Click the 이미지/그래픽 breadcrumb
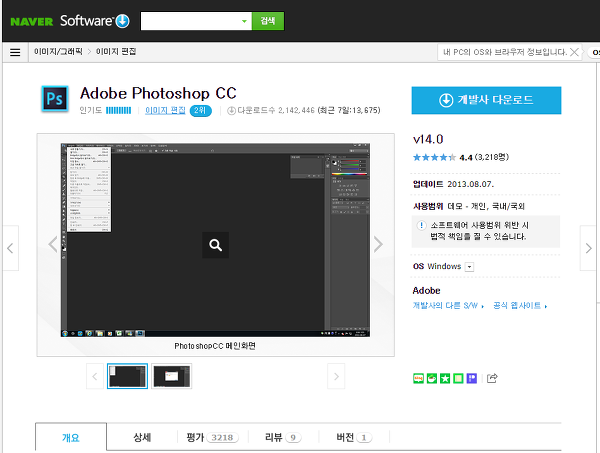 (58, 52)
